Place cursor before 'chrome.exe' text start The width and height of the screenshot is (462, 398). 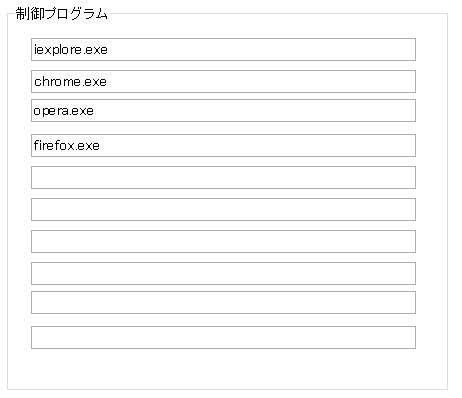pos(34,82)
